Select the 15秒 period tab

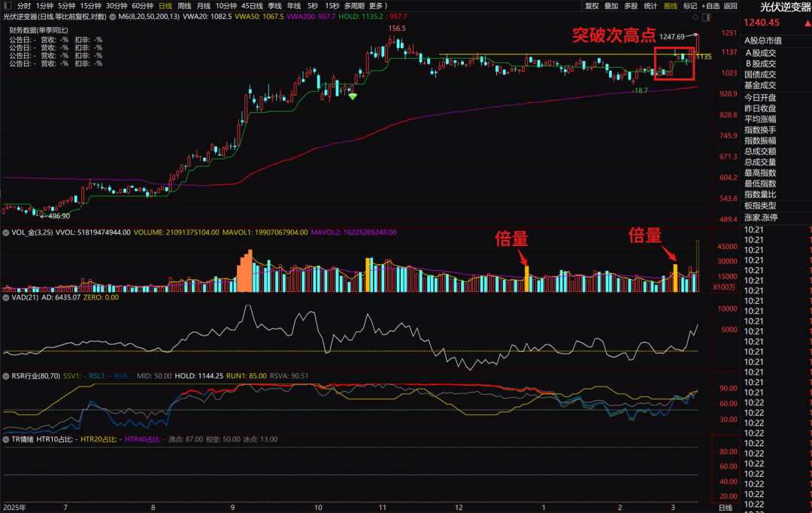[332, 6]
